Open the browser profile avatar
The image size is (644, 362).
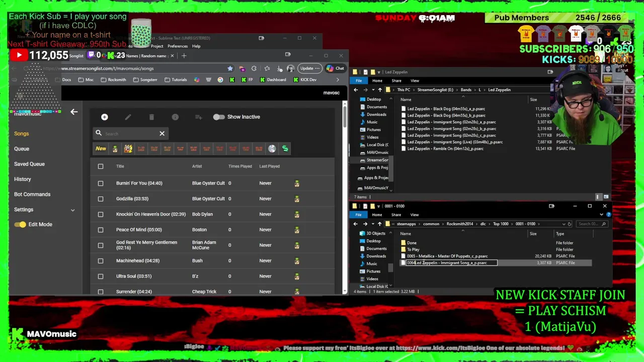(290, 68)
